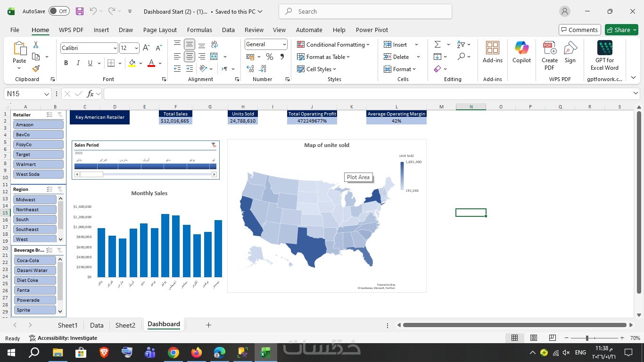Image resolution: width=644 pixels, height=362 pixels.
Task: Switch to the Insert ribbon tab
Action: [101, 30]
